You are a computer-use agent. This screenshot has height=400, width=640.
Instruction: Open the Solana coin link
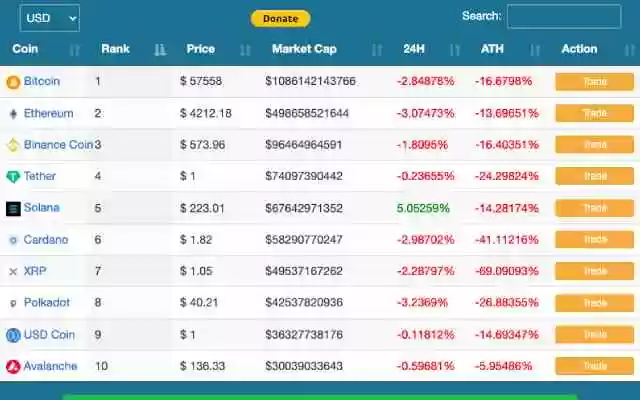41,207
